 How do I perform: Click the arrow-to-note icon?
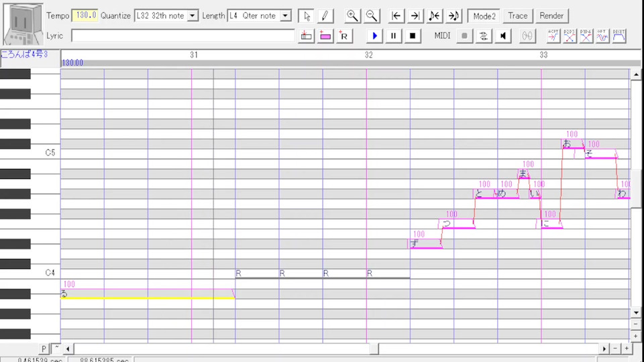point(453,16)
